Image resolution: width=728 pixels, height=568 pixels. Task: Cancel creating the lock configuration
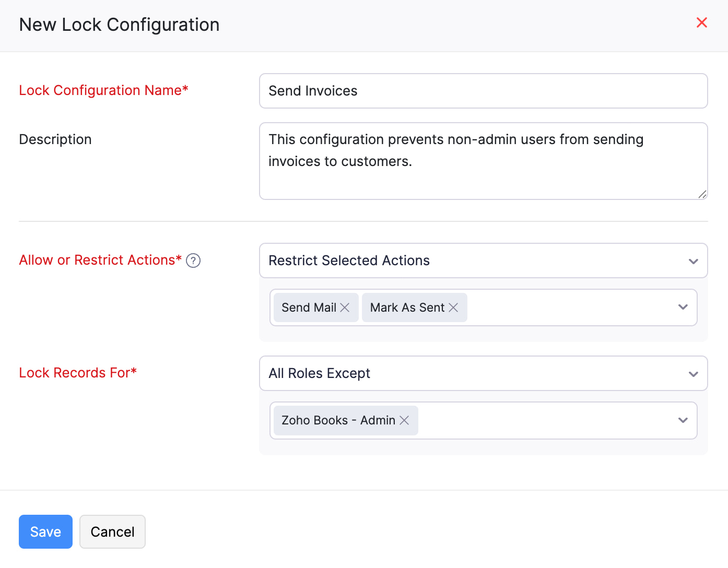pos(112,531)
